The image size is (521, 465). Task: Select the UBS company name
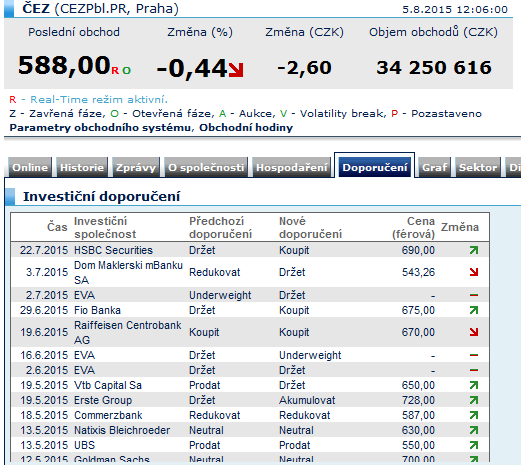coord(84,445)
